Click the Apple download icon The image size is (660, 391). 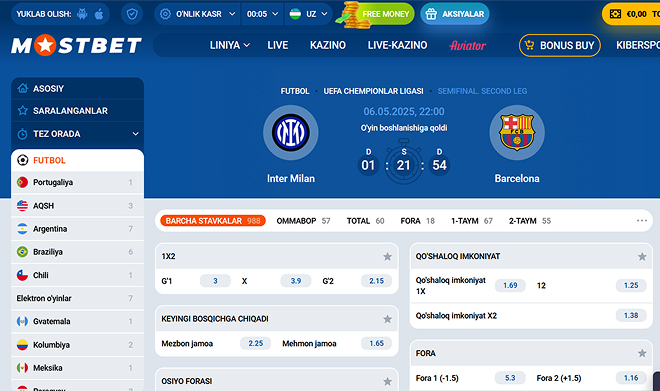pos(99,14)
